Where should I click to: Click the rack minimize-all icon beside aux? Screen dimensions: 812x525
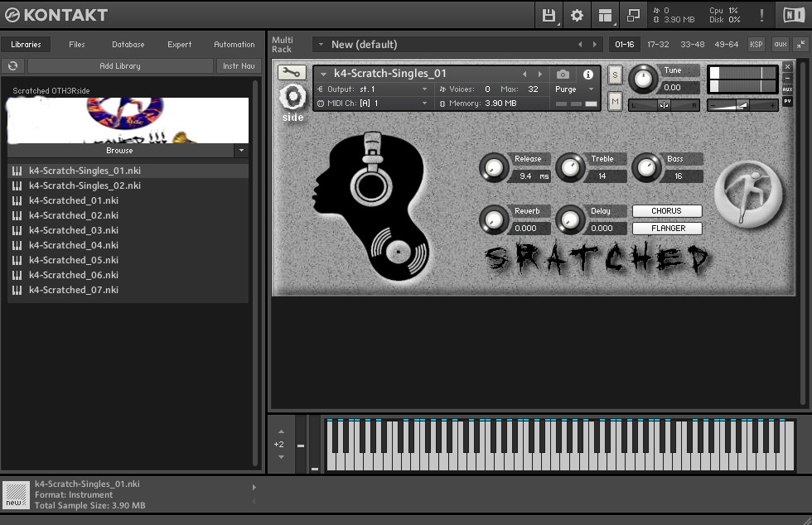pos(800,45)
